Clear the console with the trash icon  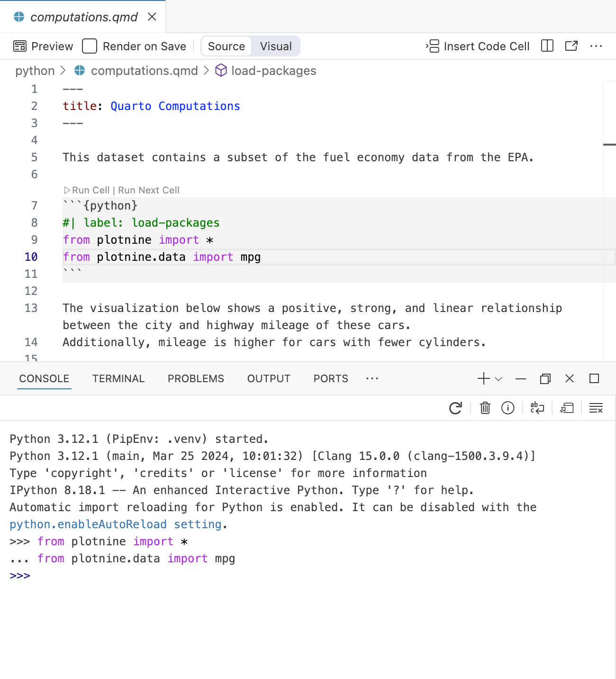(x=485, y=408)
